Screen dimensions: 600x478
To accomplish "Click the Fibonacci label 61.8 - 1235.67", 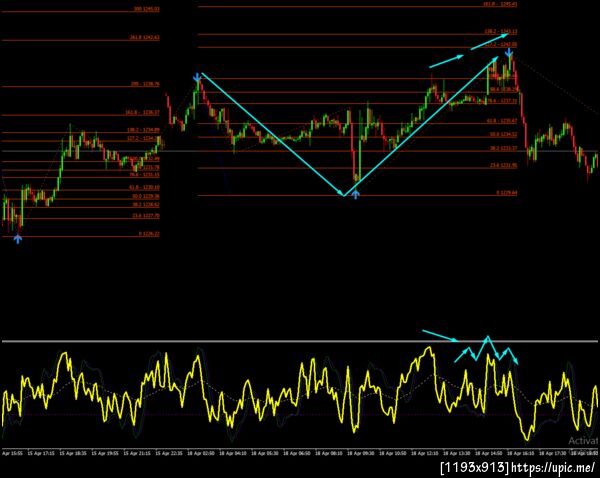I will tap(502, 121).
